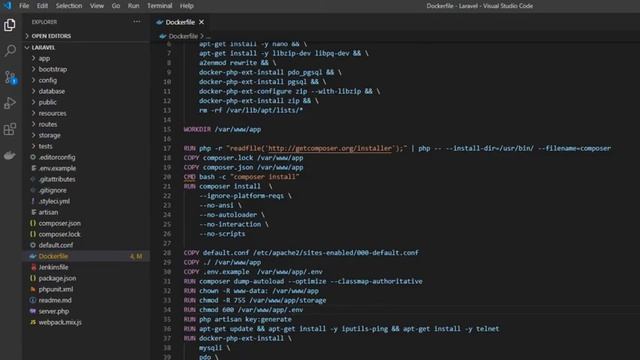Open the Help menu
640x360 pixels.
[x=187, y=6]
